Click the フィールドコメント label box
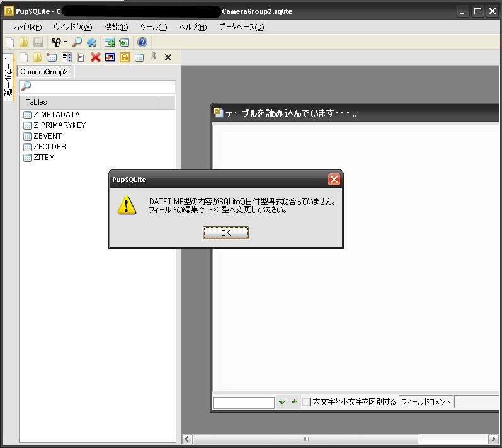Screen dimensions: 502x448 426,402
